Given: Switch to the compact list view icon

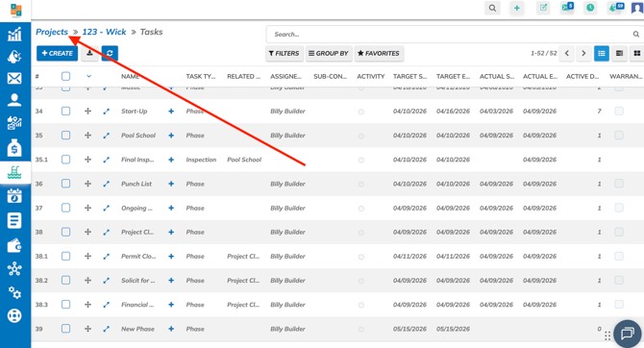Looking at the screenshot, I should [619, 54].
